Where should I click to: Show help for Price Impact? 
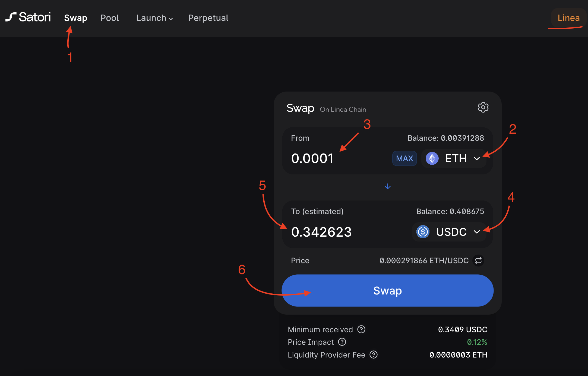pos(342,342)
